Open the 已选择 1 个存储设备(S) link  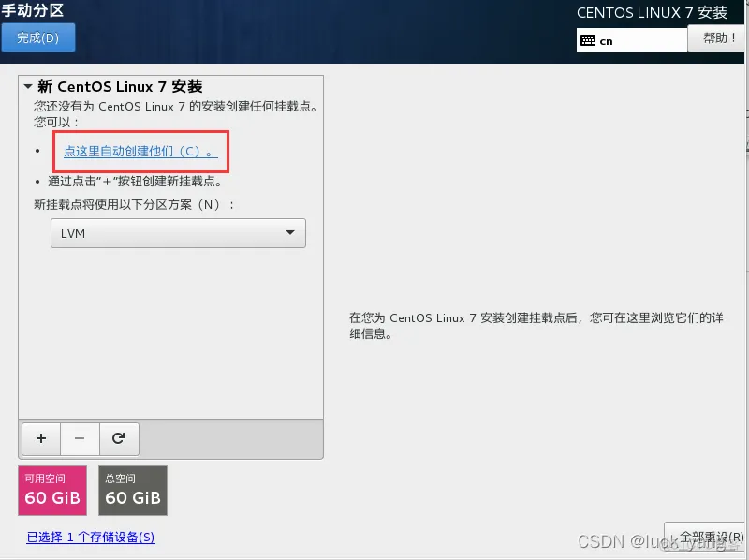pos(91,537)
